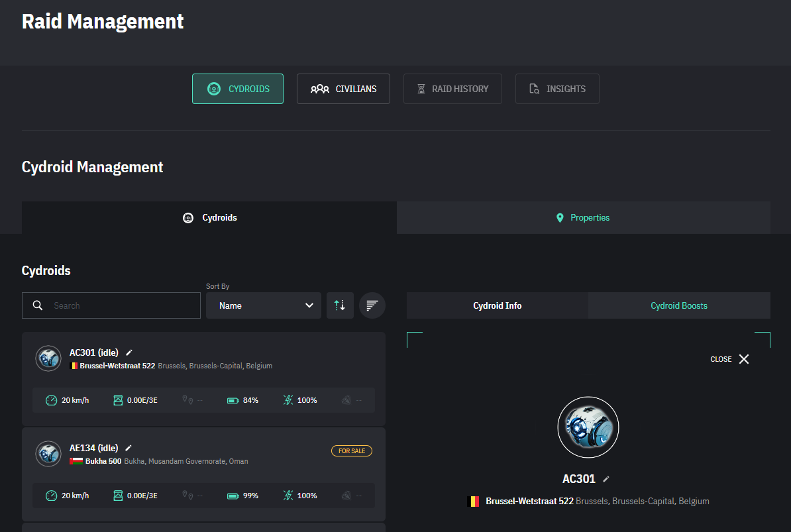Click the AE134 cydroid avatar in list
791x532 pixels.
click(48, 454)
